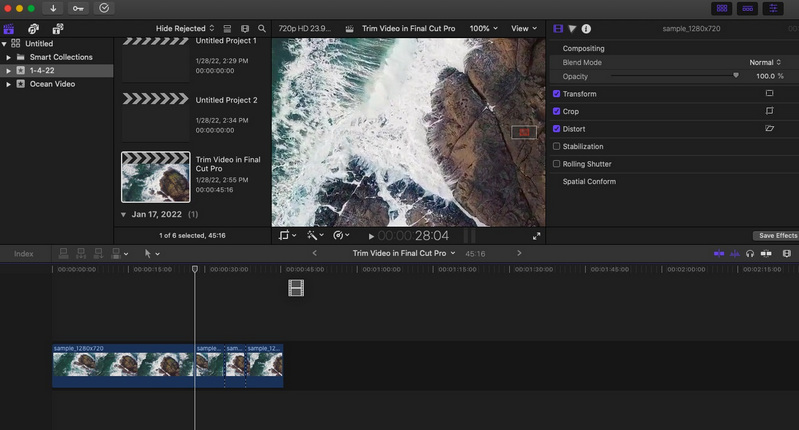Play the video in viewer
The width and height of the screenshot is (799, 430).
point(371,236)
